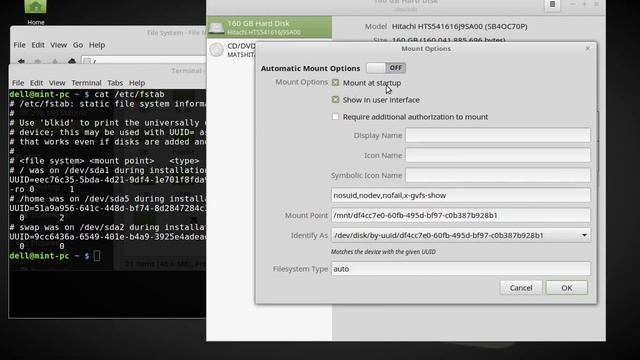Image resolution: width=640 pixels, height=360 pixels.
Task: Open Disks application menu icon
Action: 552,4
